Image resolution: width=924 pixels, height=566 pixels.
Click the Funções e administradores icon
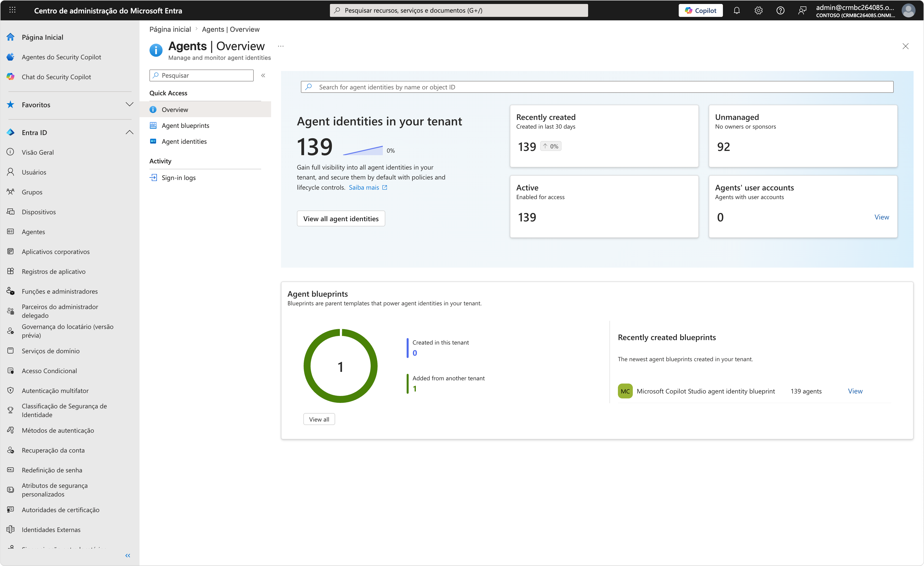pos(10,291)
